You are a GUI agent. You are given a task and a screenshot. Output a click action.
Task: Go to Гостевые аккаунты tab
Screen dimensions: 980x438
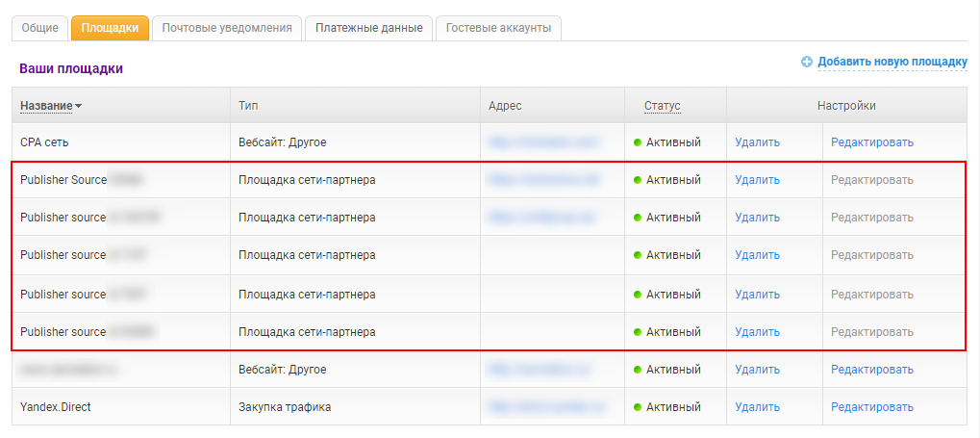pyautogui.click(x=498, y=28)
